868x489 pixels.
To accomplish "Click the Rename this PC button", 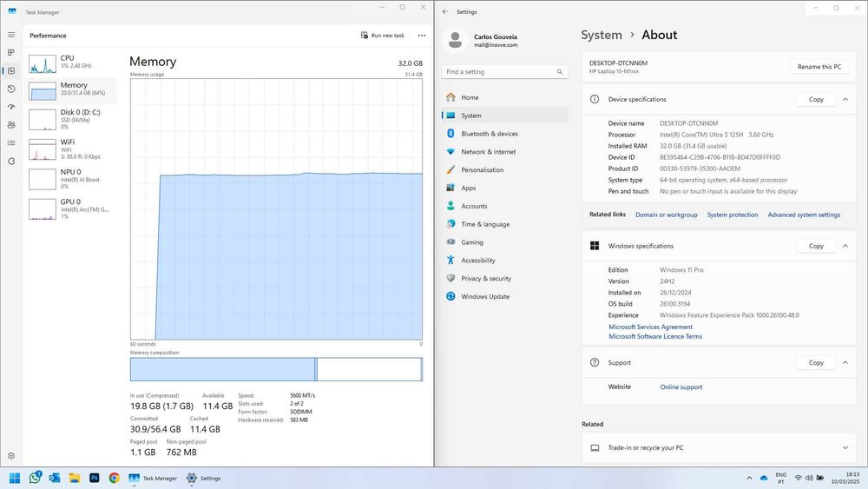I will [819, 67].
